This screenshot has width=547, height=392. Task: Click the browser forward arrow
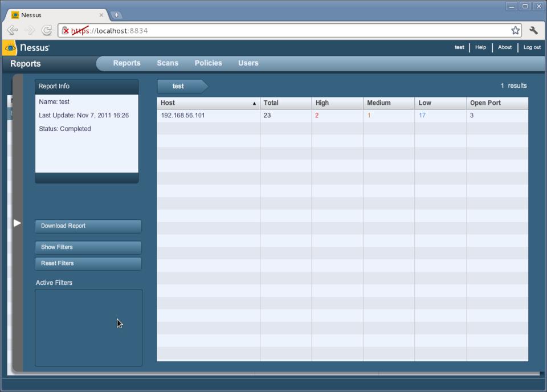[30, 31]
